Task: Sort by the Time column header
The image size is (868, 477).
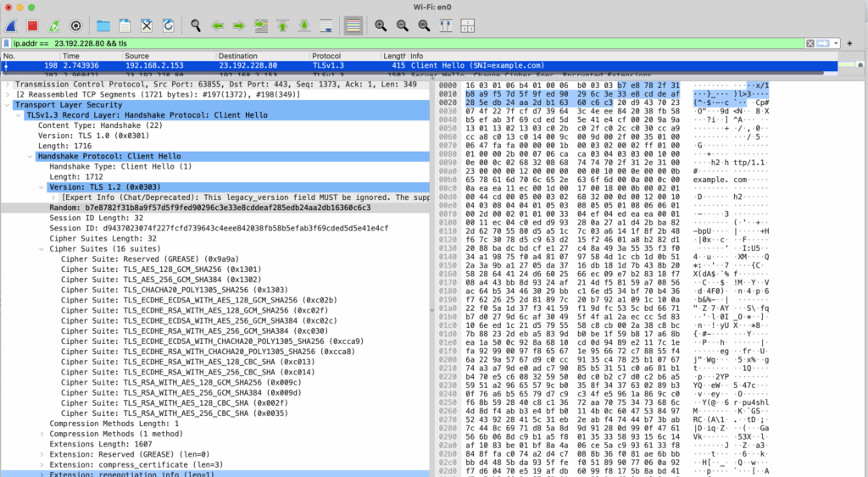Action: 91,56
